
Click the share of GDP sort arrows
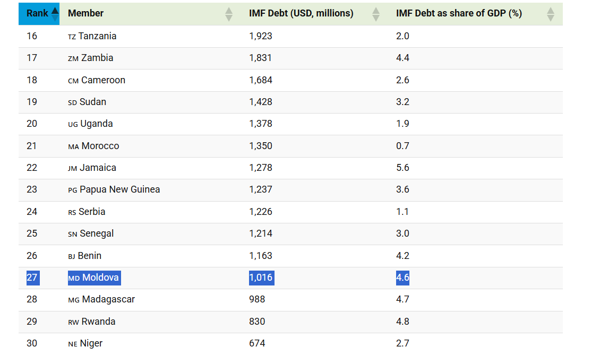pyautogui.click(x=551, y=14)
